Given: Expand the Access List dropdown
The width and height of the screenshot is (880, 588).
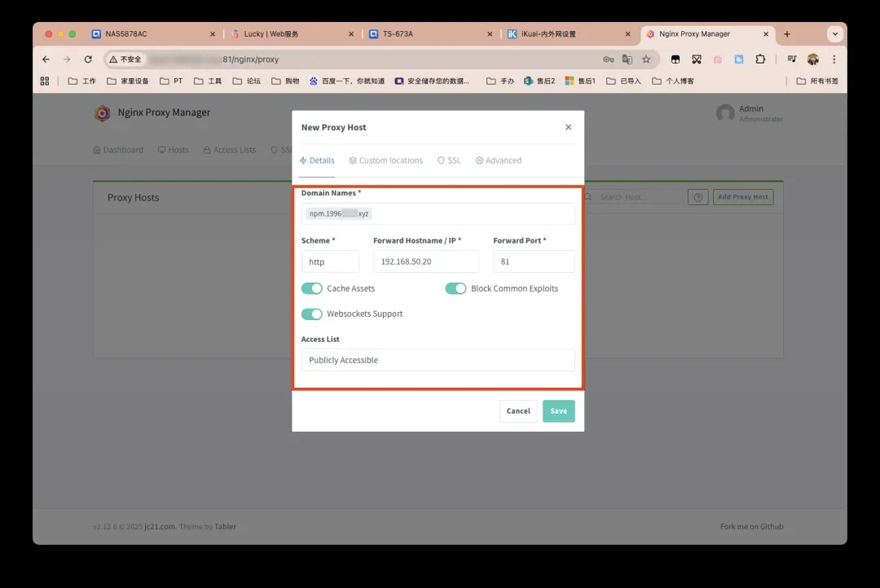Looking at the screenshot, I should point(438,360).
